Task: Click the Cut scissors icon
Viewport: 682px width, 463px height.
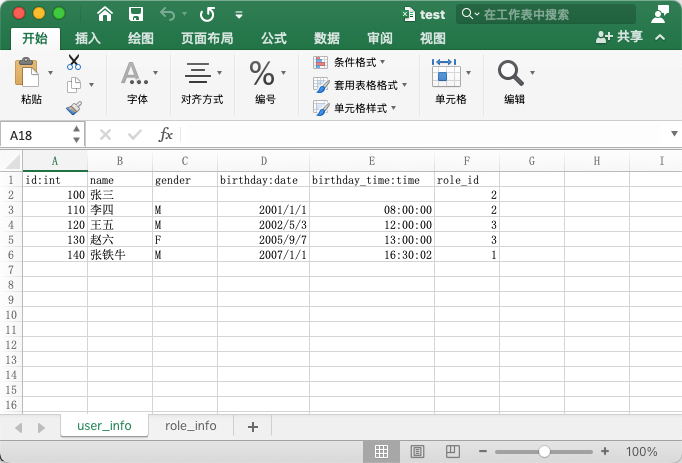Action: pyautogui.click(x=74, y=62)
